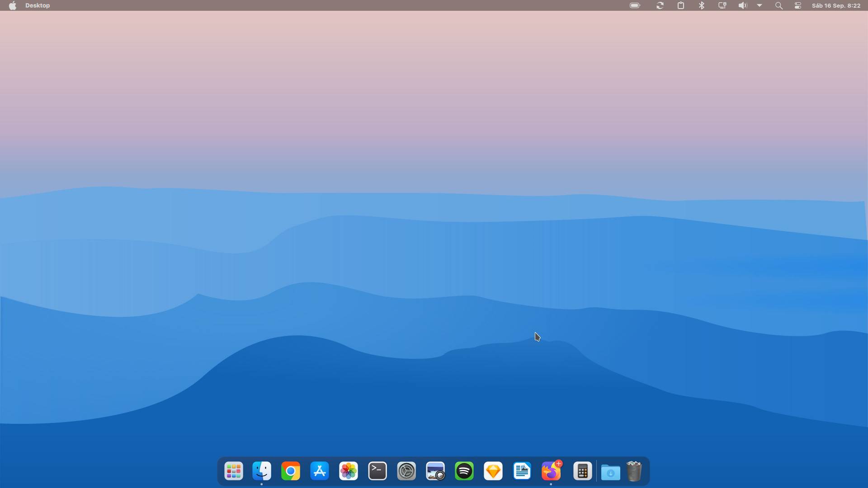
Task: Check the battery status icon
Action: 635,5
